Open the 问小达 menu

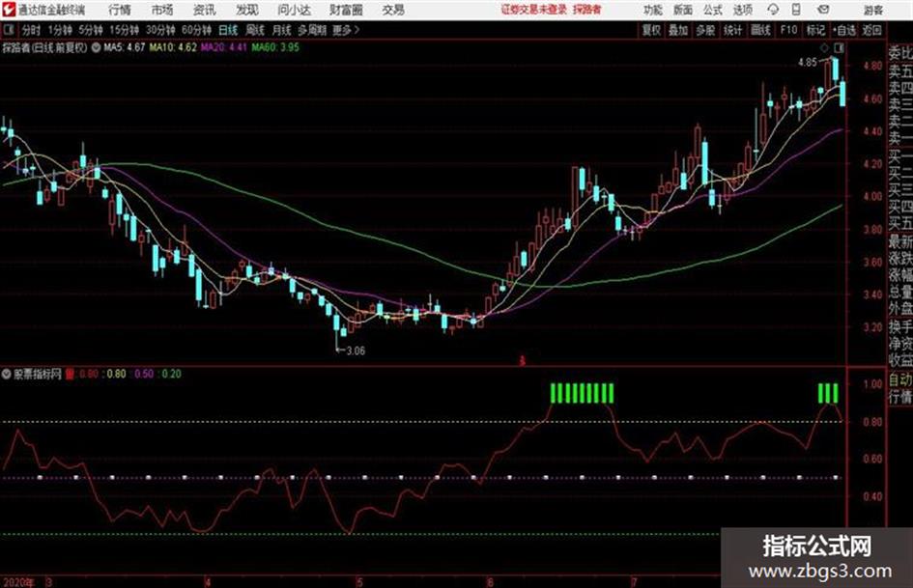[294, 10]
